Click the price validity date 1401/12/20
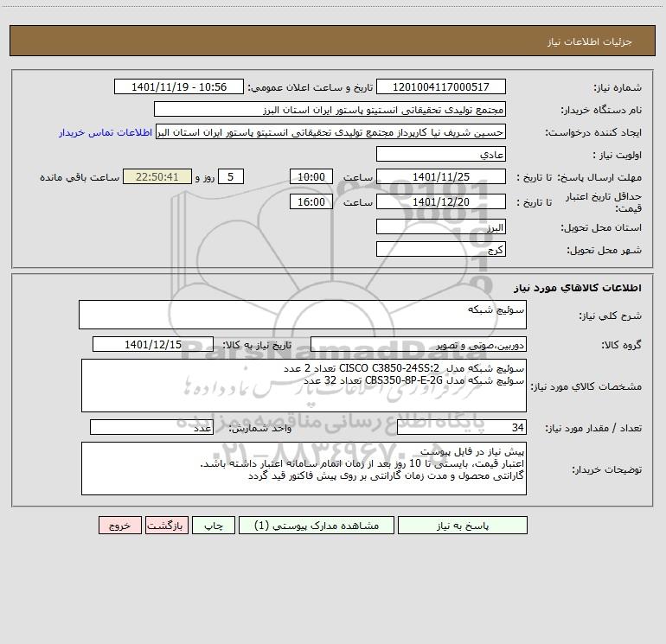This screenshot has width=666, height=644. [441, 201]
